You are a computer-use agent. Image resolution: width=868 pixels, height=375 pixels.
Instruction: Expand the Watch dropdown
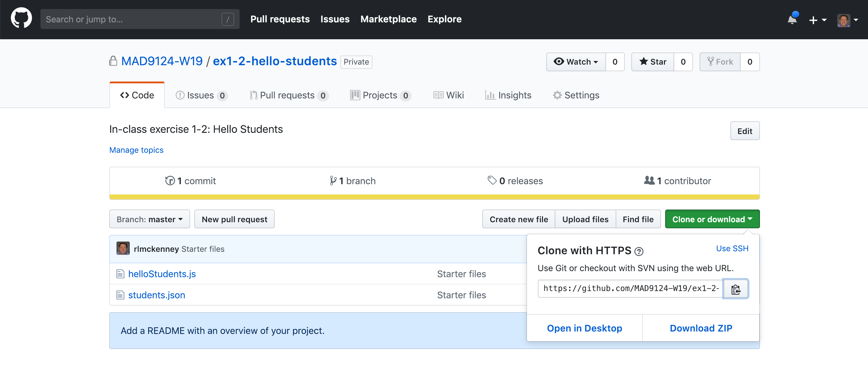[576, 62]
